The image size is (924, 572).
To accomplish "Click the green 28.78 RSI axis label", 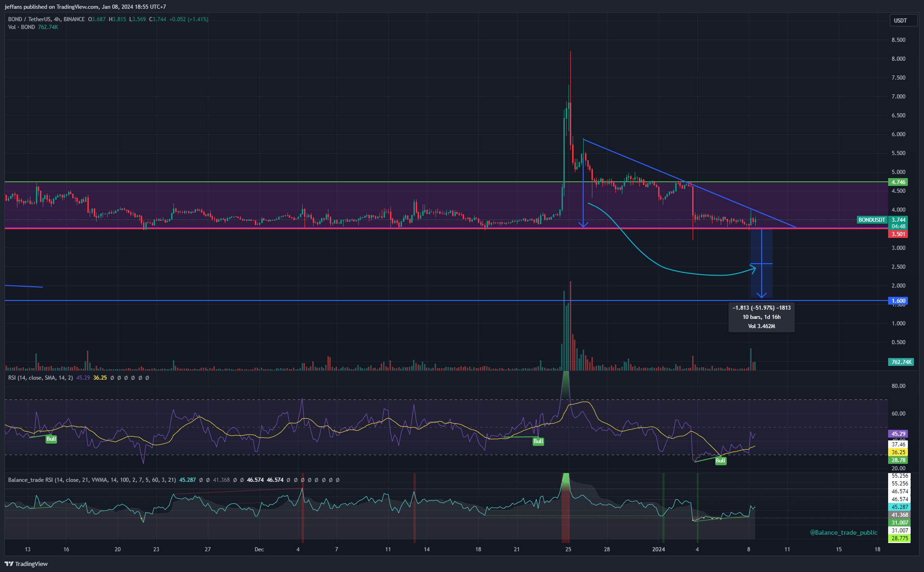I will [x=898, y=460].
